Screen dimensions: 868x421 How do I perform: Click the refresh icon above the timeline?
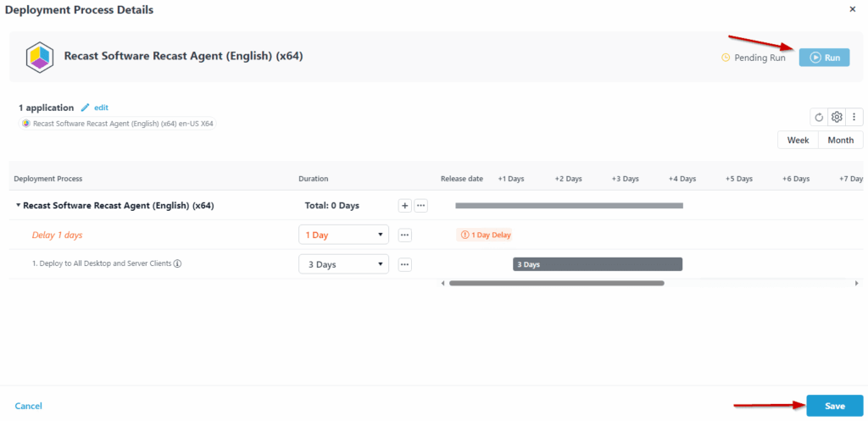point(819,117)
